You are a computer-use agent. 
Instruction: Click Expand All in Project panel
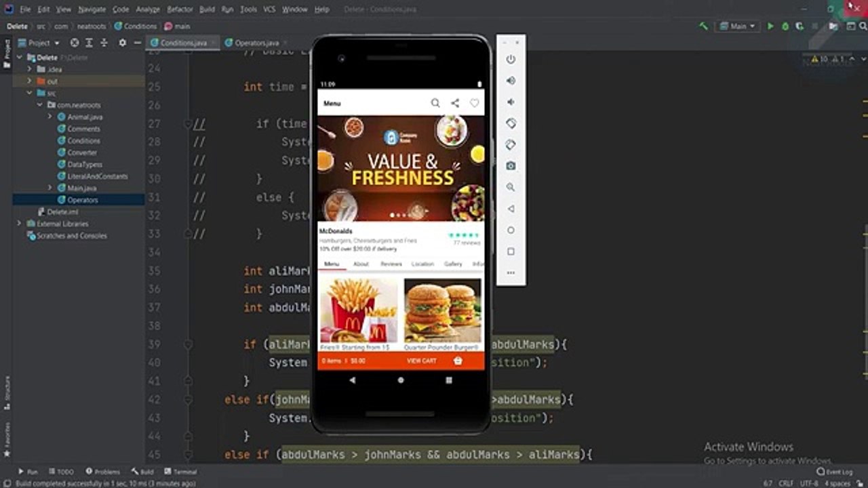(x=90, y=43)
